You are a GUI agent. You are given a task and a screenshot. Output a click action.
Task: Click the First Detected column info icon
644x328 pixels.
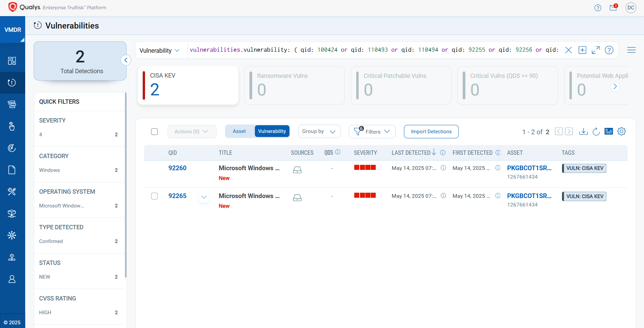498,152
